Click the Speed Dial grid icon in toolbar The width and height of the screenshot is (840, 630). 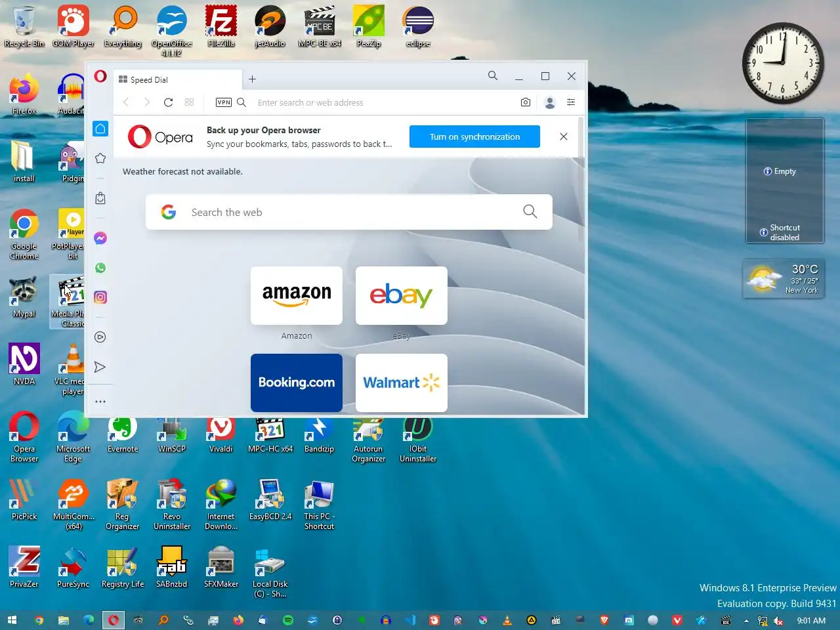point(189,102)
